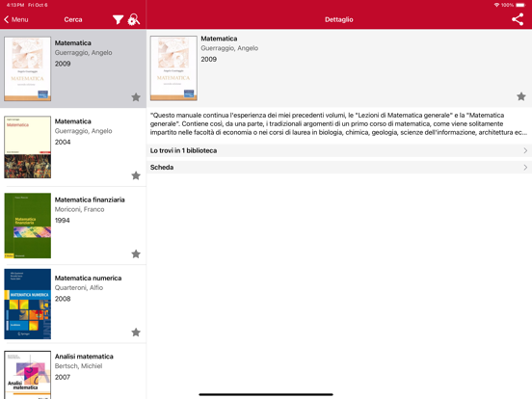Select the book description paragraph
Viewport: 532px width, 399px height.
[338, 123]
